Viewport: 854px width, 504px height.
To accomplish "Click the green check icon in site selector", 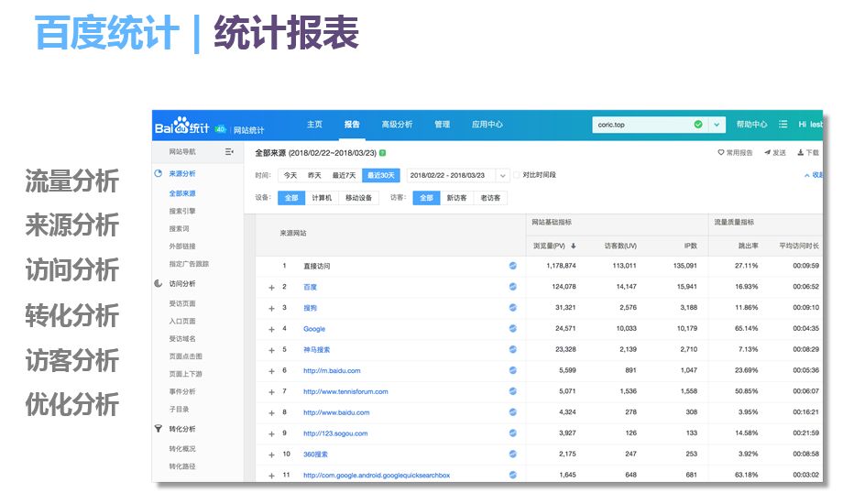I will click(x=697, y=125).
